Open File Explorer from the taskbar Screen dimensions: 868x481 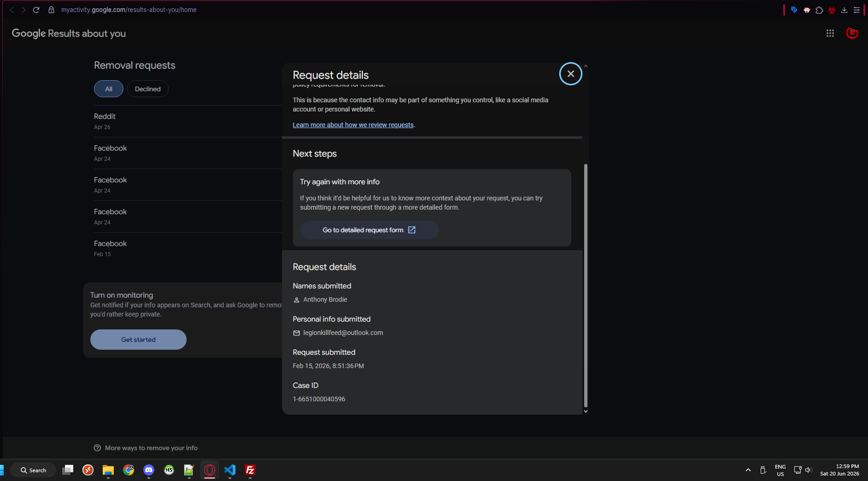108,470
